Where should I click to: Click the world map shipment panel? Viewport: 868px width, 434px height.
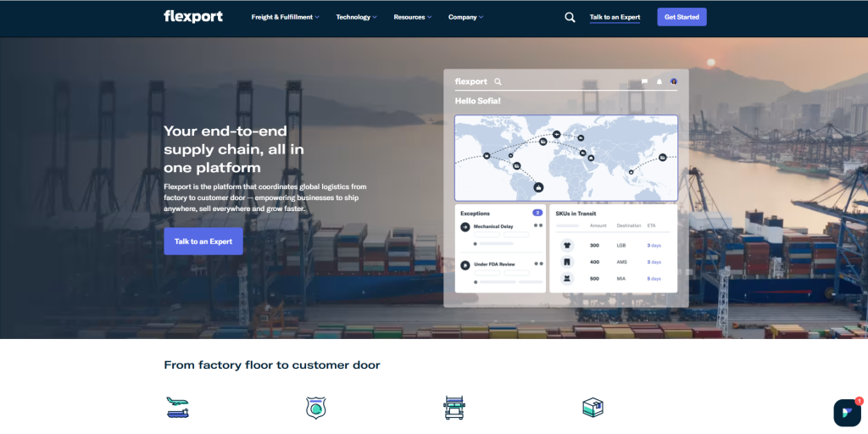click(x=565, y=158)
